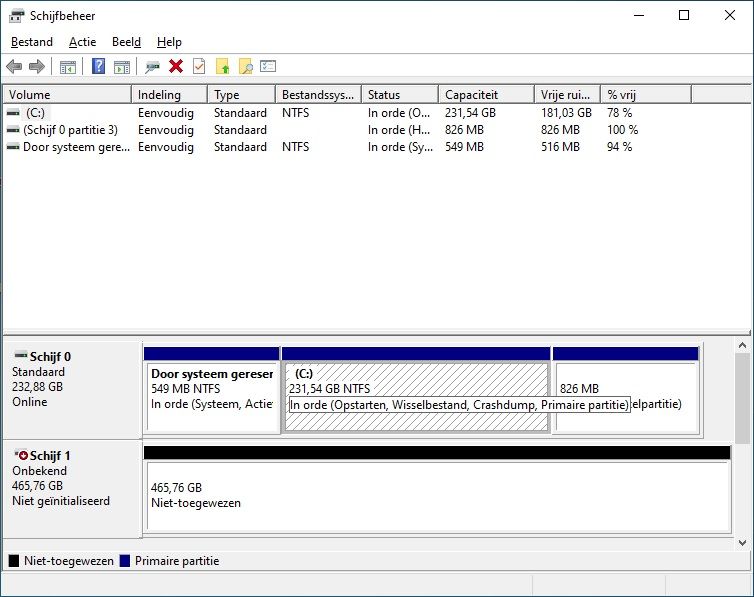
Task: Minimize the Schijfbeheer window
Action: 639,15
